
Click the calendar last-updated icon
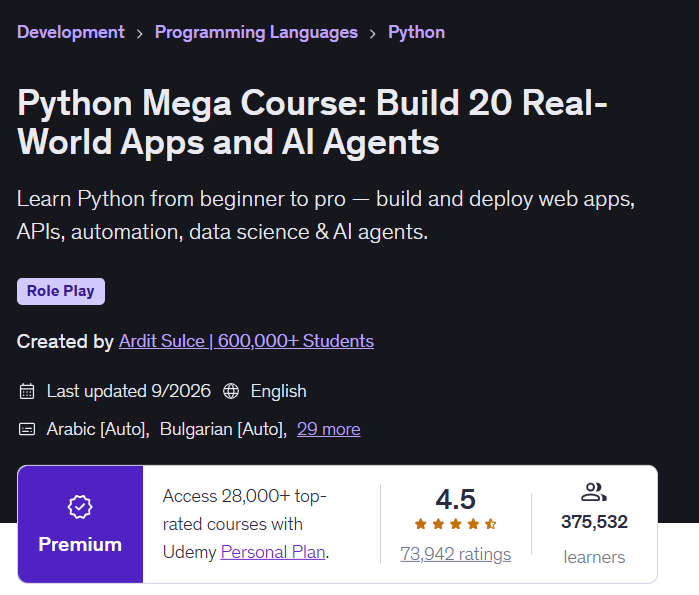(27, 391)
